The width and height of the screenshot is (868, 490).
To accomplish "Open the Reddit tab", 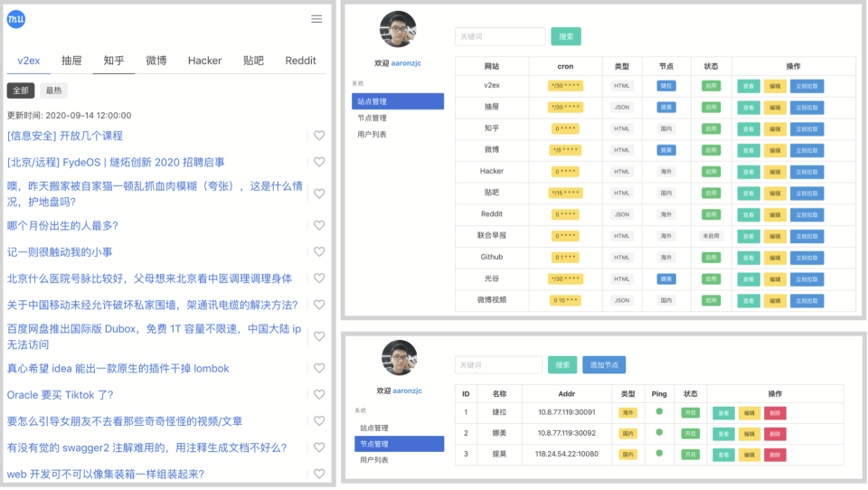I will tap(300, 61).
